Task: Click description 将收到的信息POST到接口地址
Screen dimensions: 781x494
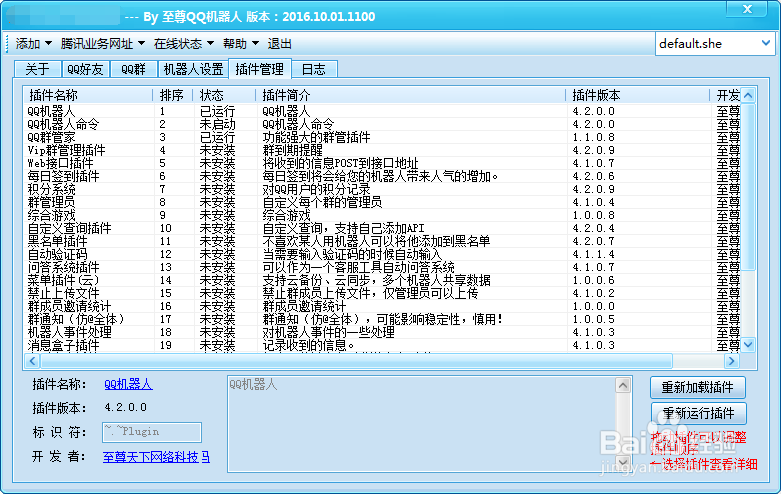Action: [340, 163]
